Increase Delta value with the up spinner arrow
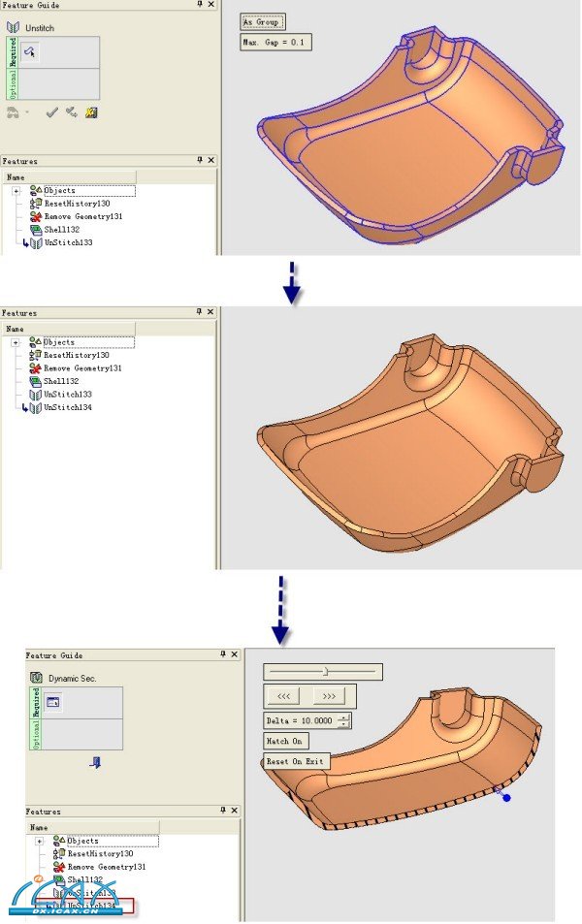This screenshot has width=582, height=924. 345,717
